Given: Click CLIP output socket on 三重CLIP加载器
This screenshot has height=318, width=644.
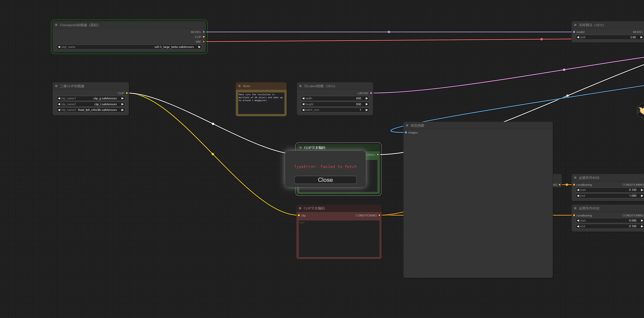Looking at the screenshot, I should pos(127,93).
